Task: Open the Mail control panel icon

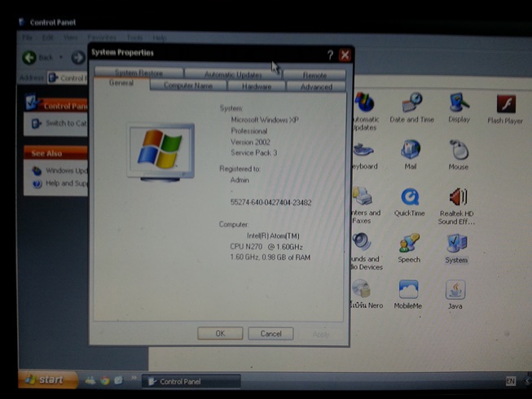Action: 411,151
